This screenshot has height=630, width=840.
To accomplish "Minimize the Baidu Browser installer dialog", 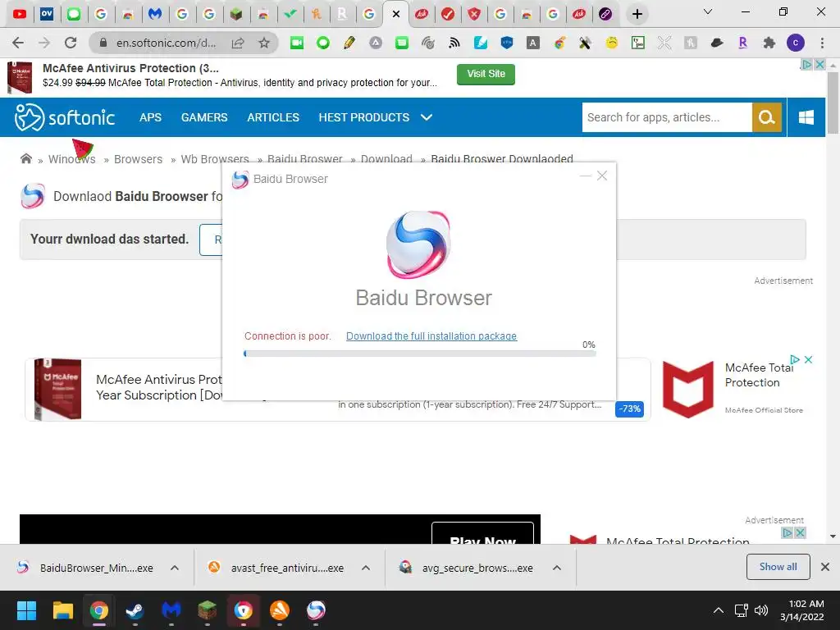I will pyautogui.click(x=586, y=176).
